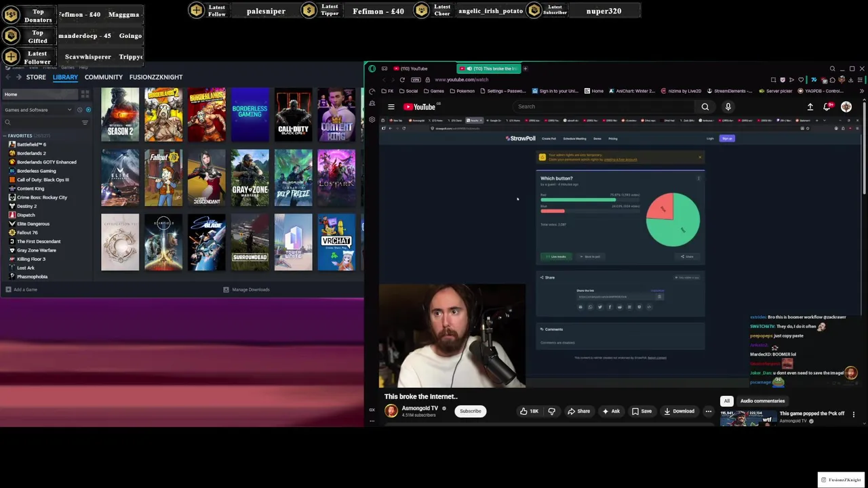Click the VPN badge in address bar

pyautogui.click(x=416, y=79)
